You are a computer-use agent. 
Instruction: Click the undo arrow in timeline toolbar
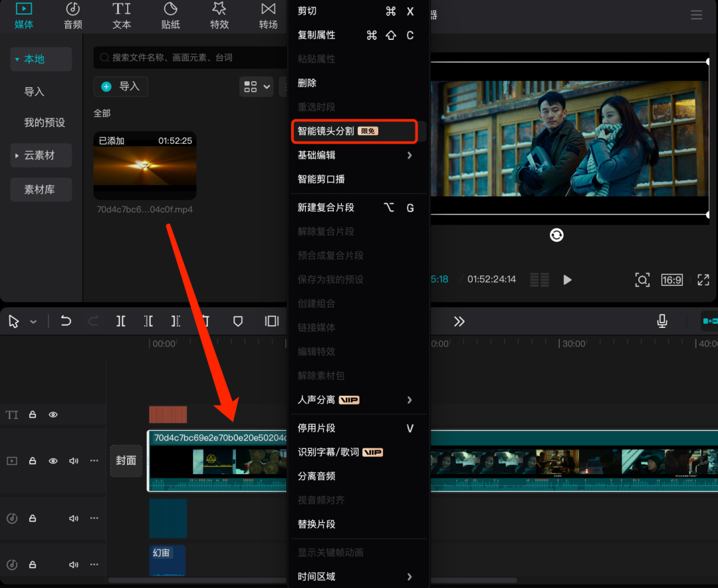66,321
